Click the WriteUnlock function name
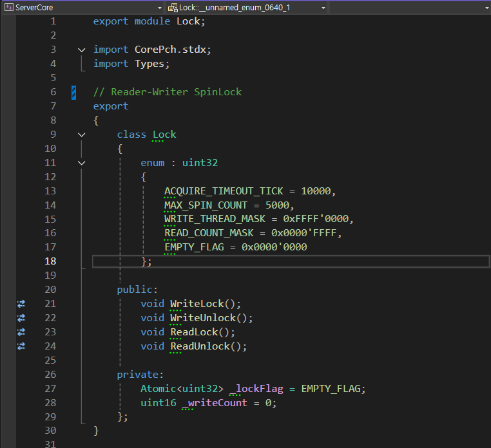 coord(203,318)
